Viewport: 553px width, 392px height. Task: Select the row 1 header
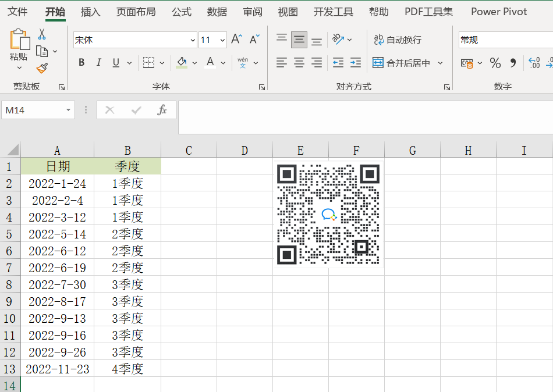[10, 166]
